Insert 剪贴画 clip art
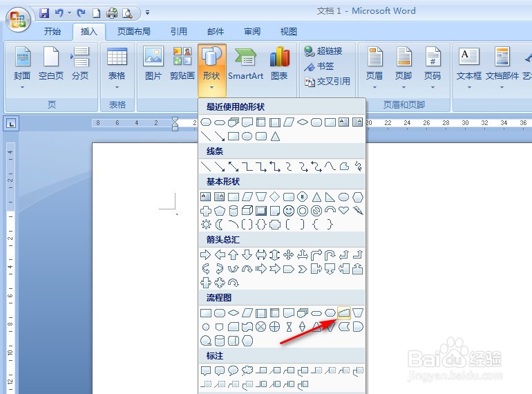Viewport: 532px width, 394px height. [182, 64]
